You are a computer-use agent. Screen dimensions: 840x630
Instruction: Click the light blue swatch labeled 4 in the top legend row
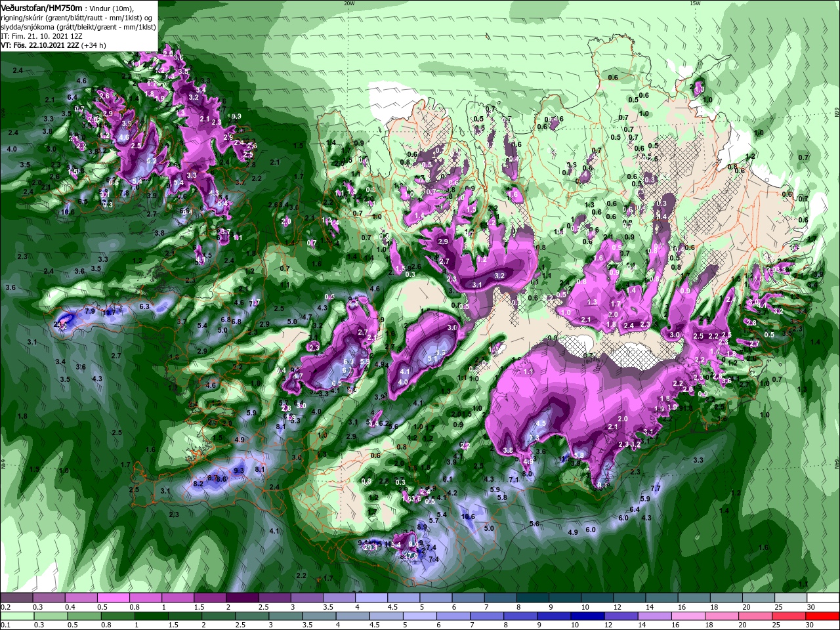pos(371,598)
